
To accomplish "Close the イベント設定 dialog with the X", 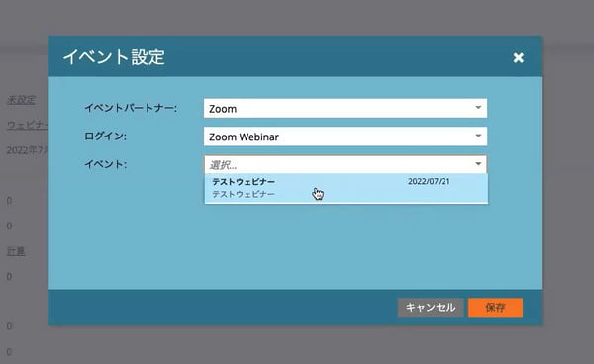I will [518, 58].
